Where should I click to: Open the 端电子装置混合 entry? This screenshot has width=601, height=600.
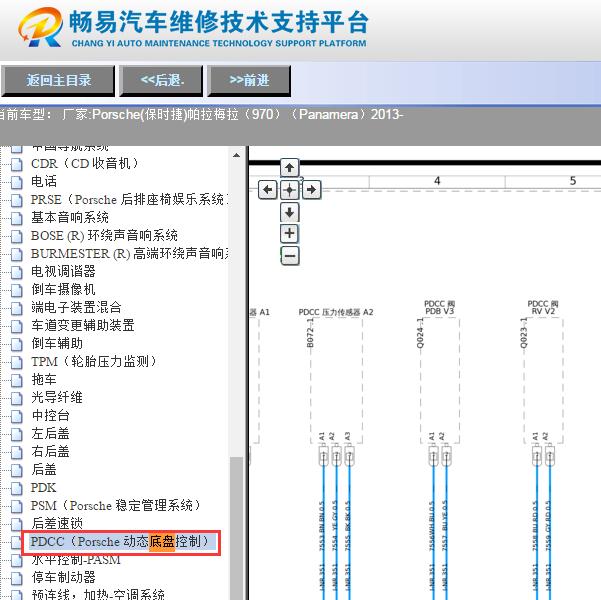coord(76,307)
